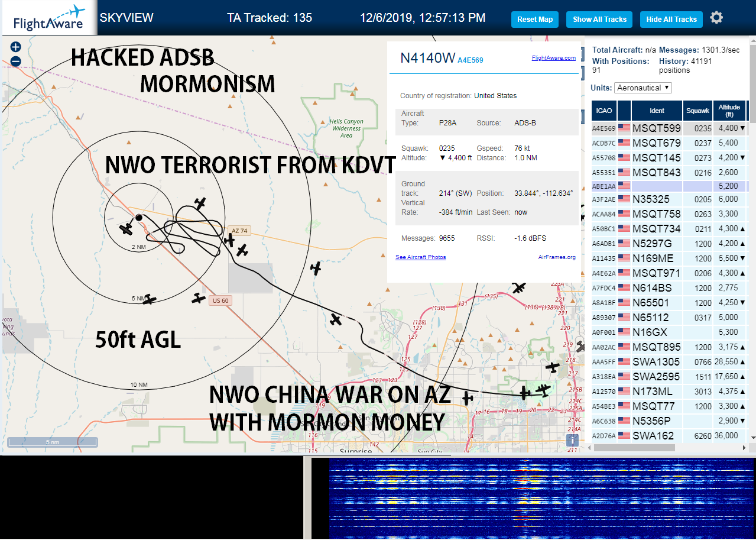Select the MSQT77 aircraft row
Image resolution: width=756 pixels, height=540 pixels.
click(x=669, y=406)
